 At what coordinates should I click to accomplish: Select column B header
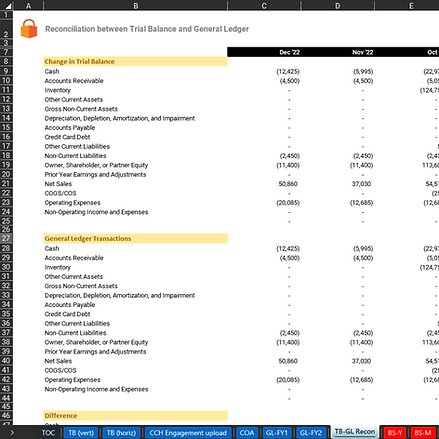[x=135, y=6]
